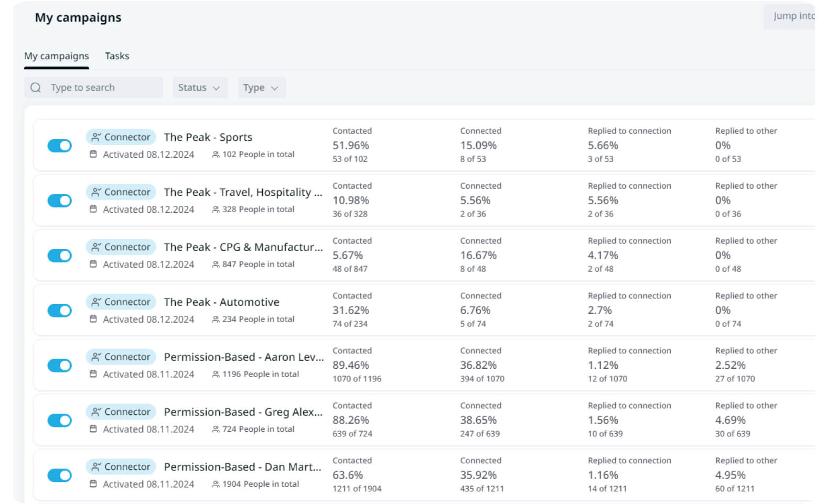This screenshot has height=504, width=827.
Task: Click Connector badge on The Peak - Sports
Action: 121,137
